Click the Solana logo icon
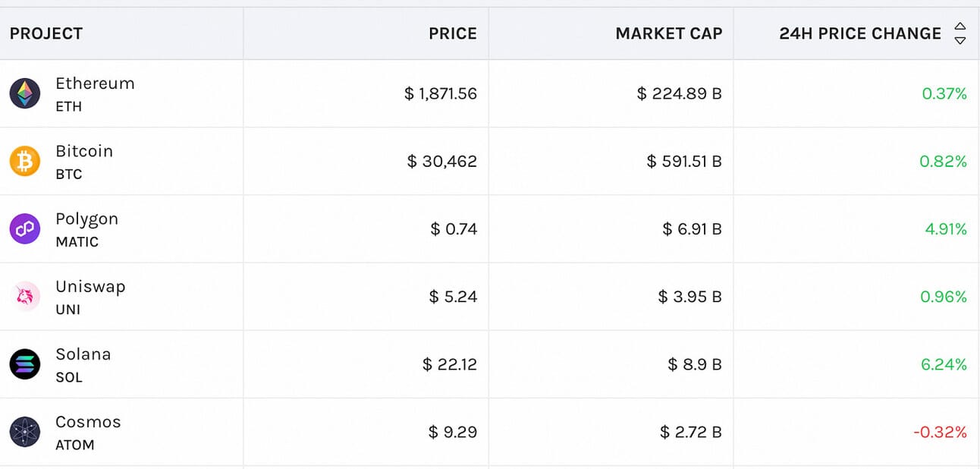This screenshot has height=469, width=980. click(24, 364)
